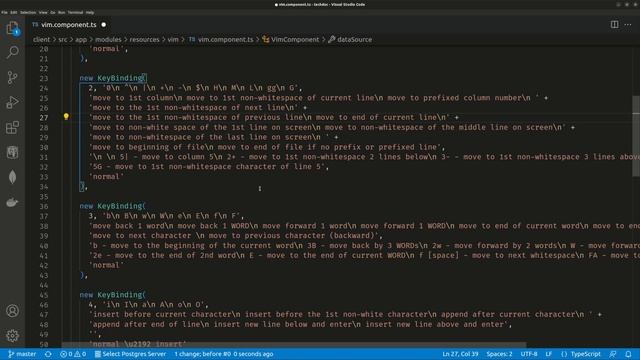The image size is (640, 360).
Task: Click the feedback icon in status bar
Action: [613, 354]
